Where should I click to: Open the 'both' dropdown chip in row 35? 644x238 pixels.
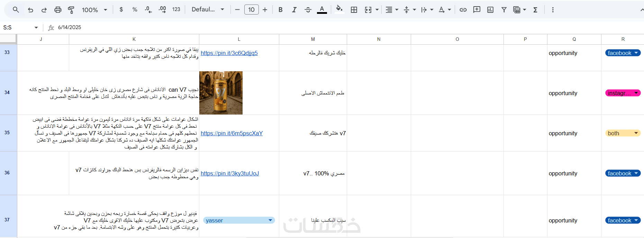pos(623,133)
